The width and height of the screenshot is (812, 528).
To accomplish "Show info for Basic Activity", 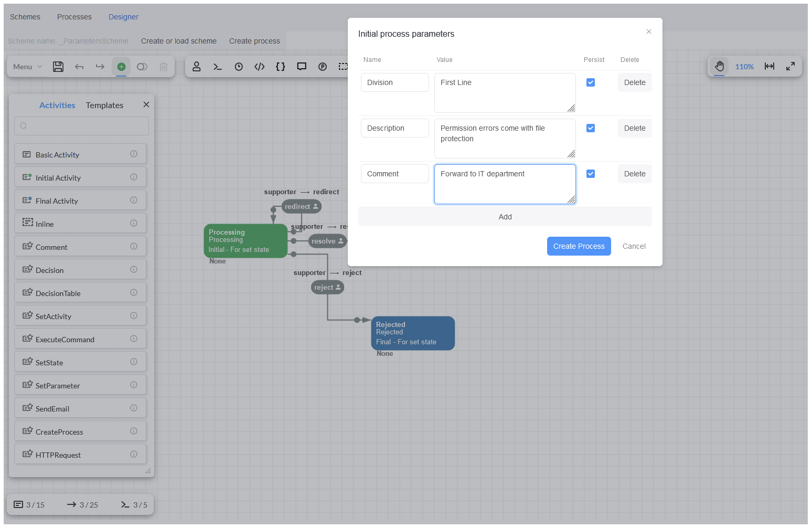I will tap(134, 154).
